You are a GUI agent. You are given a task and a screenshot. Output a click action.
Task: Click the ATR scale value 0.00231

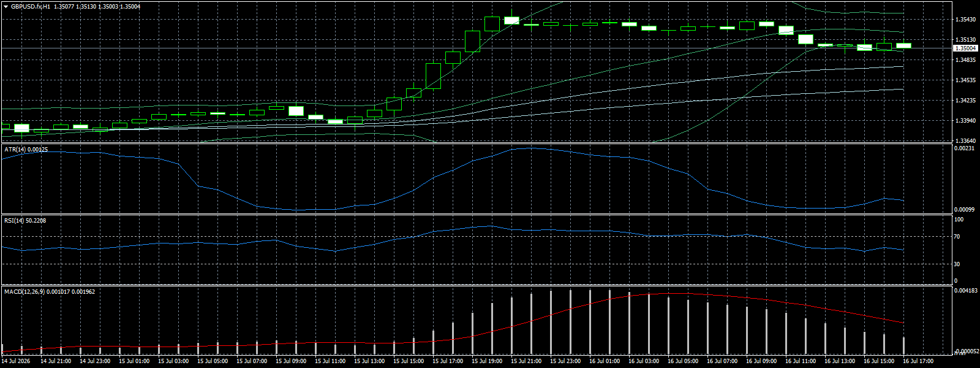click(x=964, y=148)
